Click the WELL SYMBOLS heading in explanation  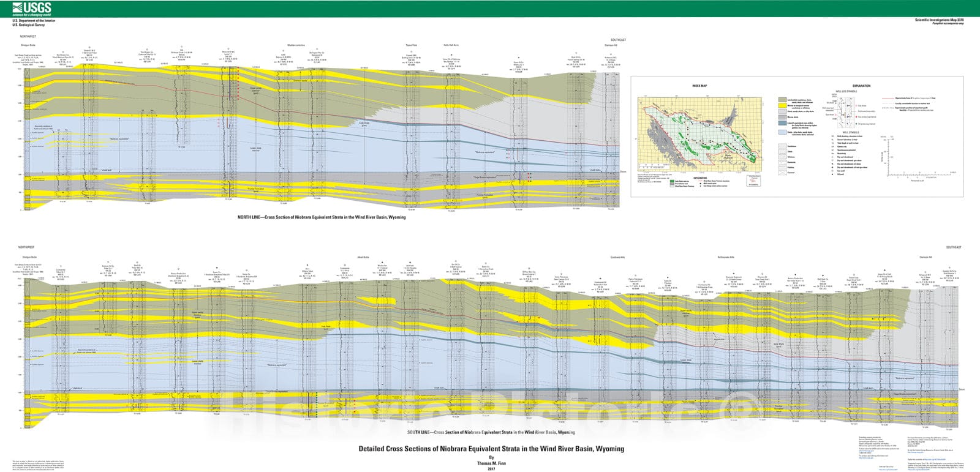pos(851,132)
